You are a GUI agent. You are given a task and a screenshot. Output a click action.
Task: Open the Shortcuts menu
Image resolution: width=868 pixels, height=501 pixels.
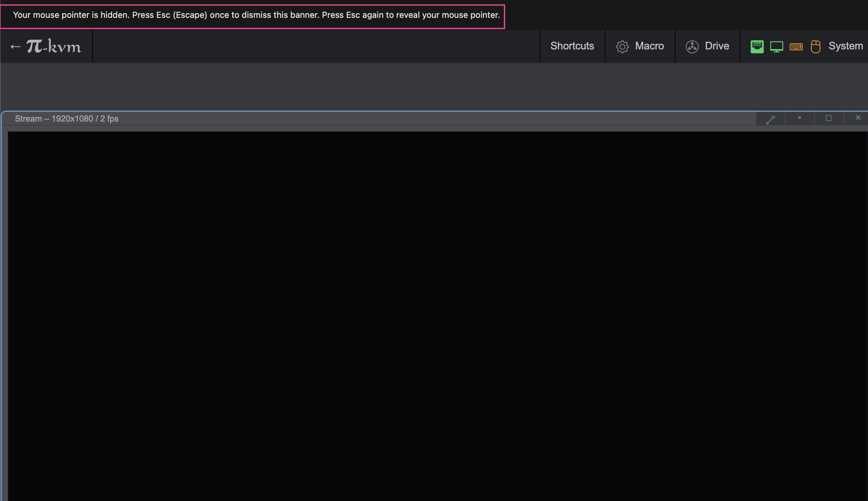pyautogui.click(x=572, y=46)
